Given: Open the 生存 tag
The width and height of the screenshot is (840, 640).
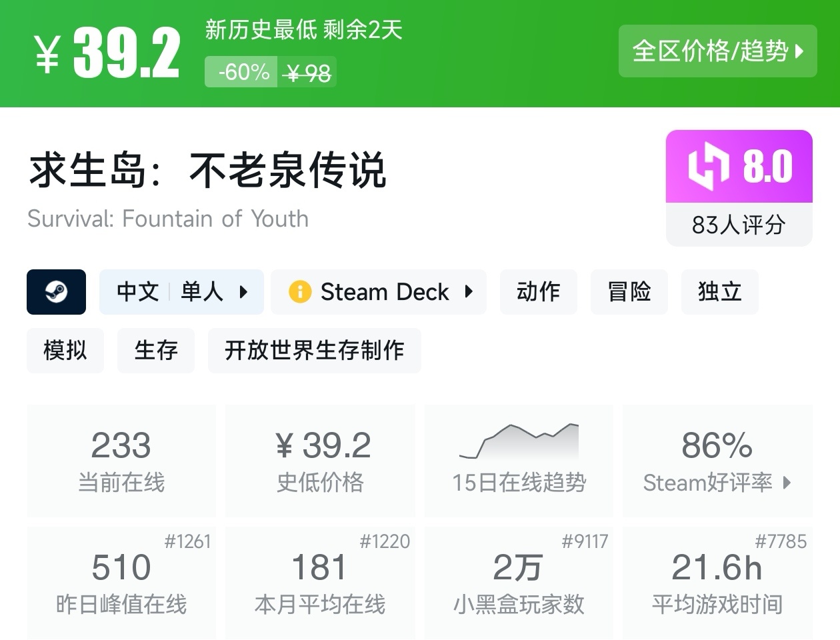Looking at the screenshot, I should [156, 351].
